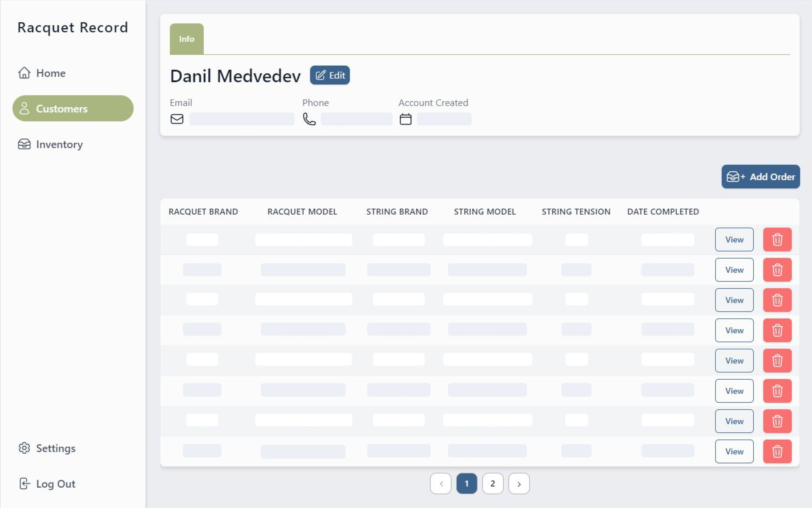Click the Add Order button
This screenshot has height=508, width=812.
[761, 176]
